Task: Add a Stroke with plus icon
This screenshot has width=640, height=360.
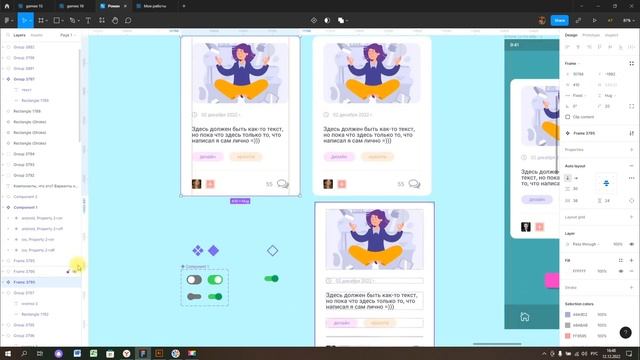Action: coord(631,287)
